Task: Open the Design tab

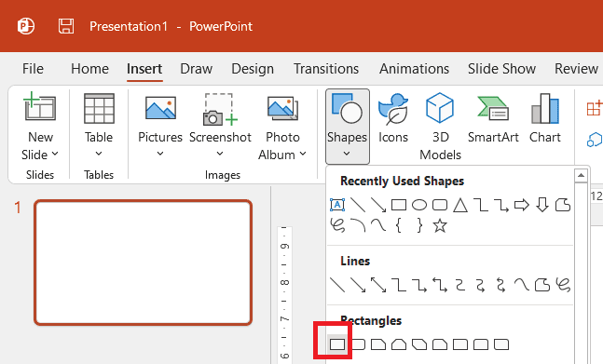Action: click(253, 69)
